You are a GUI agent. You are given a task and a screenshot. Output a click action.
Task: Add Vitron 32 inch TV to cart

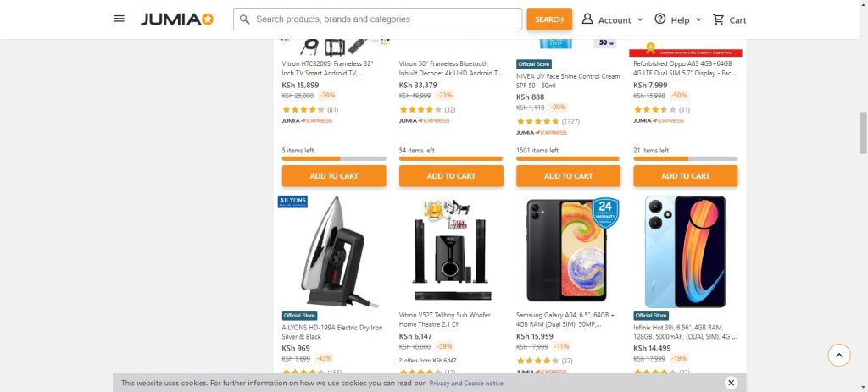point(334,176)
